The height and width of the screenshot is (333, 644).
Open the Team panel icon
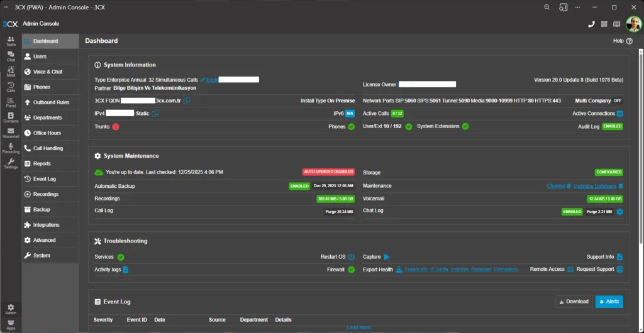click(x=11, y=41)
